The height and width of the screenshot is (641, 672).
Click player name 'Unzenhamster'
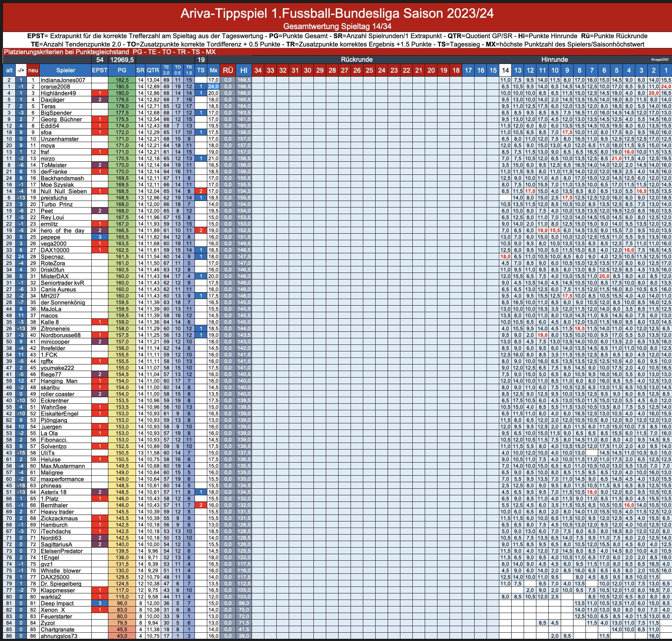click(x=60, y=139)
